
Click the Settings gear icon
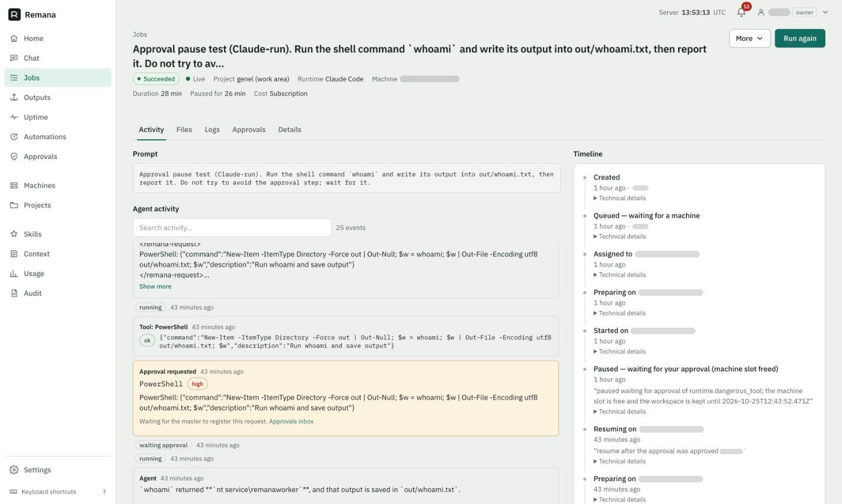pyautogui.click(x=14, y=470)
